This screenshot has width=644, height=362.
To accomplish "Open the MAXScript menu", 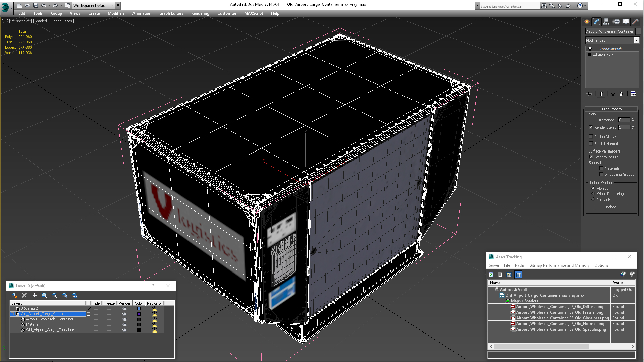I will click(x=254, y=13).
